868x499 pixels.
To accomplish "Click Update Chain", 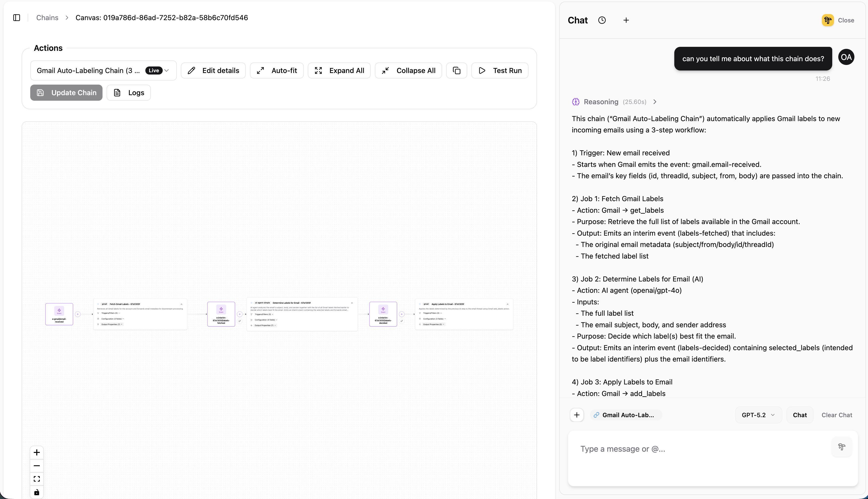I will [x=66, y=93].
